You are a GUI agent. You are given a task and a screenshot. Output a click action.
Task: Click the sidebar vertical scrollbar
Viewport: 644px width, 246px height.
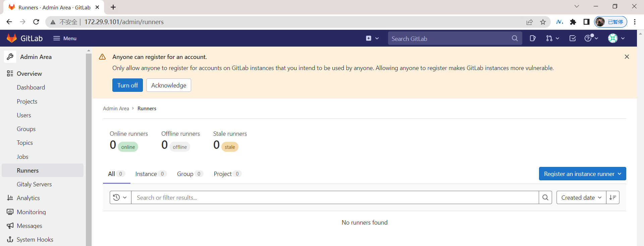pyautogui.click(x=89, y=147)
